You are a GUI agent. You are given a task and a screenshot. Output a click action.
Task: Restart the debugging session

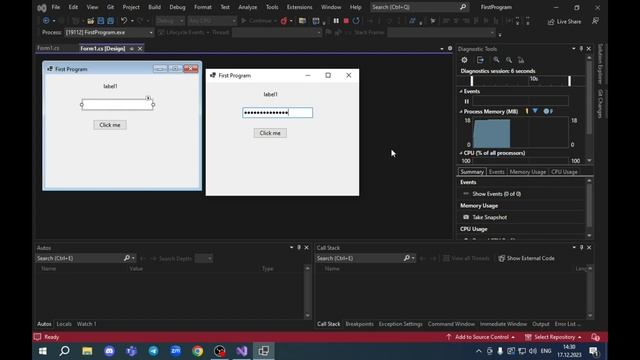[356, 21]
